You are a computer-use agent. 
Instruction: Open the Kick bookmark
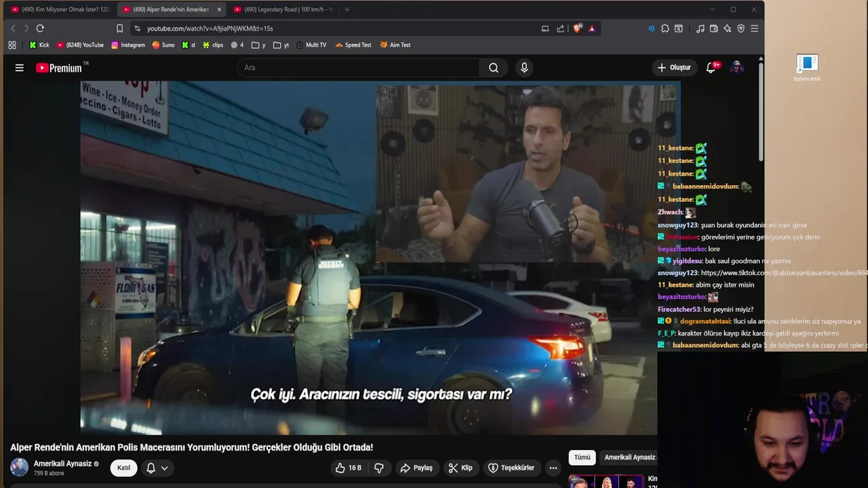(39, 45)
